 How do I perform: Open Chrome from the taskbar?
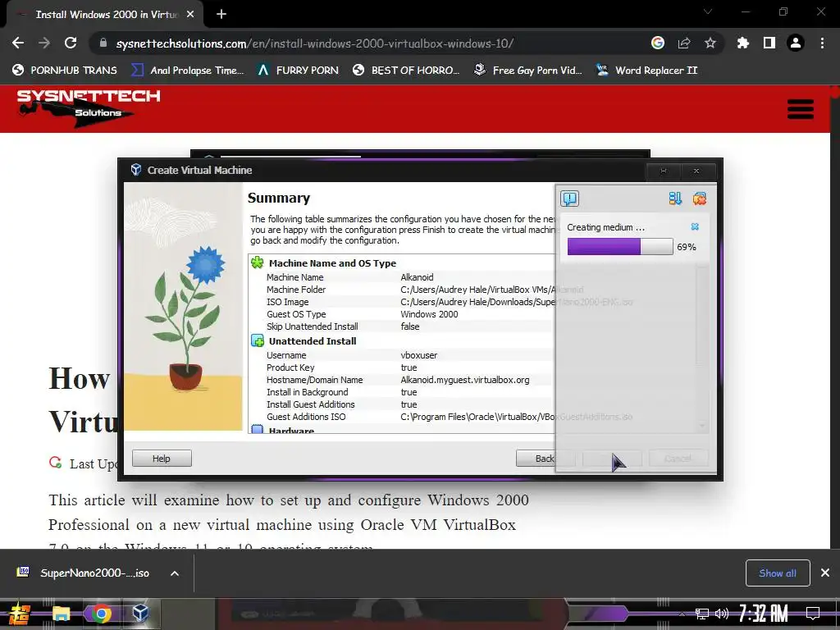point(101,614)
